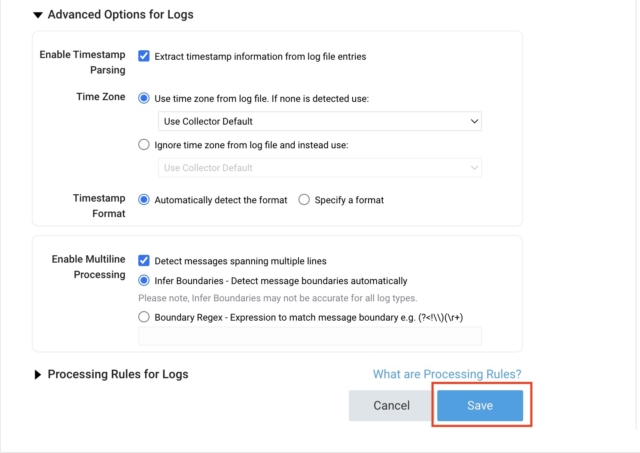640x453 pixels.
Task: Click the Cancel button
Action: [x=391, y=405]
